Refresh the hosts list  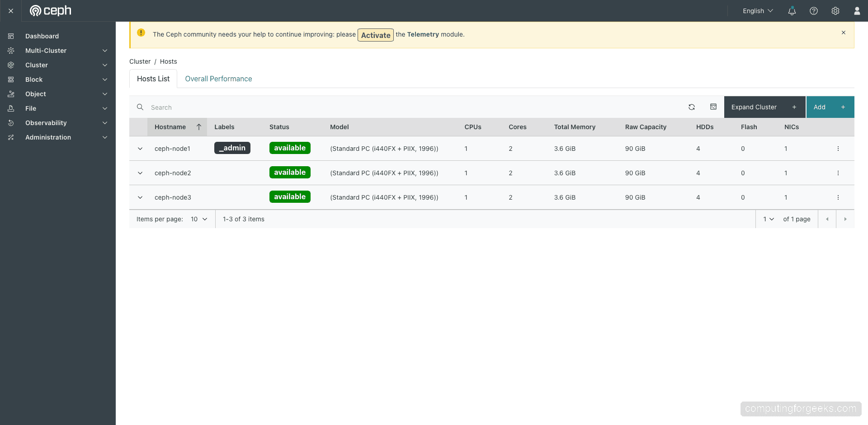692,107
